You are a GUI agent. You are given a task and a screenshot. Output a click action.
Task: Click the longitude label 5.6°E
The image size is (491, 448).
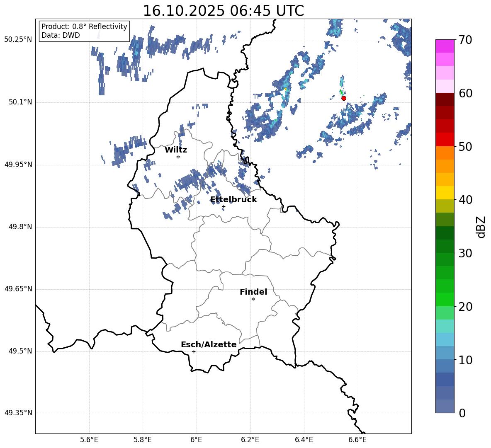coord(89,440)
